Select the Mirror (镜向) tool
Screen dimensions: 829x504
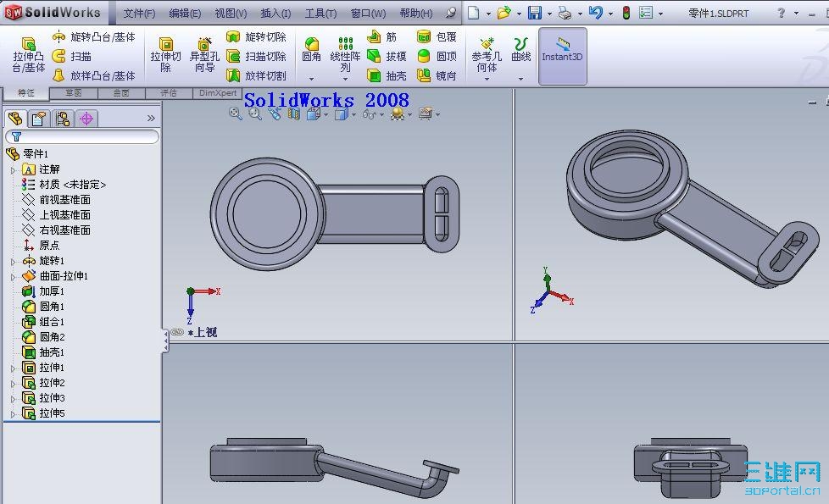(437, 75)
